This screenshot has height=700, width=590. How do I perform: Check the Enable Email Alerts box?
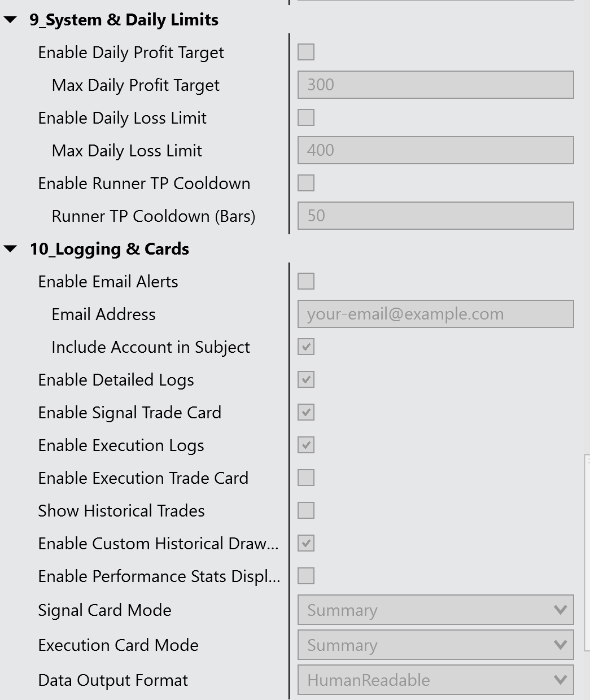tap(306, 282)
